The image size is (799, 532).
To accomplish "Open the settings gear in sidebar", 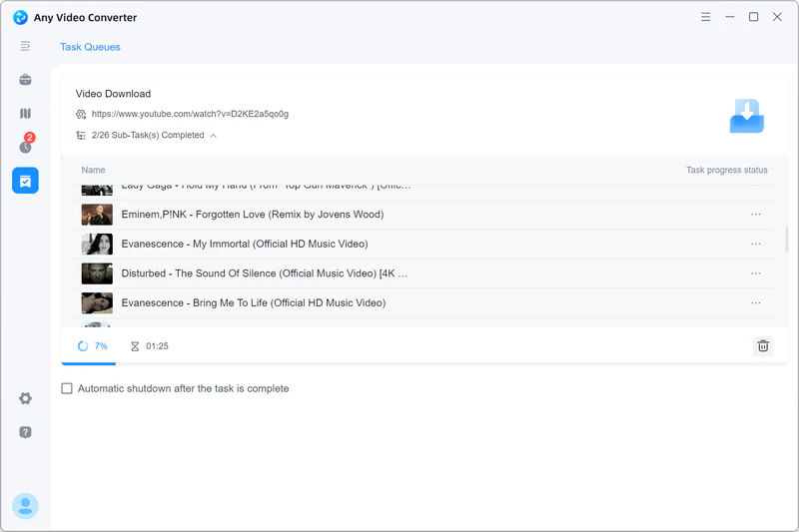I will tap(25, 398).
